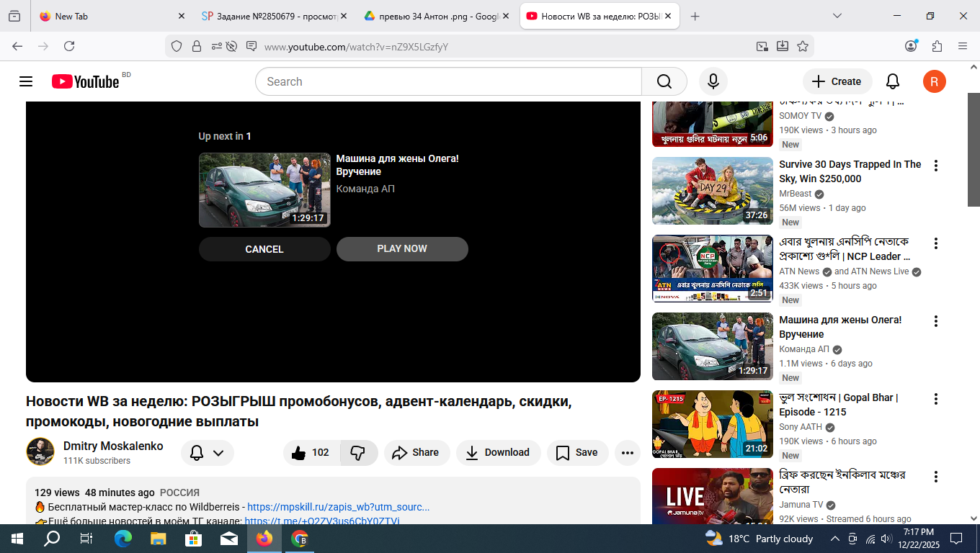Open SOMOY TV video thumbnail
Screen dimensions: 980x553
713,124
